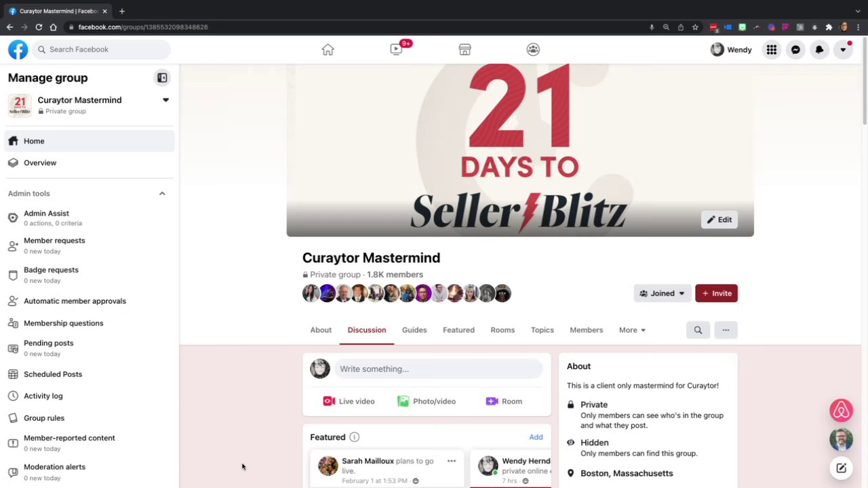
Task: Collapse the Admin tools section
Action: [x=162, y=194]
